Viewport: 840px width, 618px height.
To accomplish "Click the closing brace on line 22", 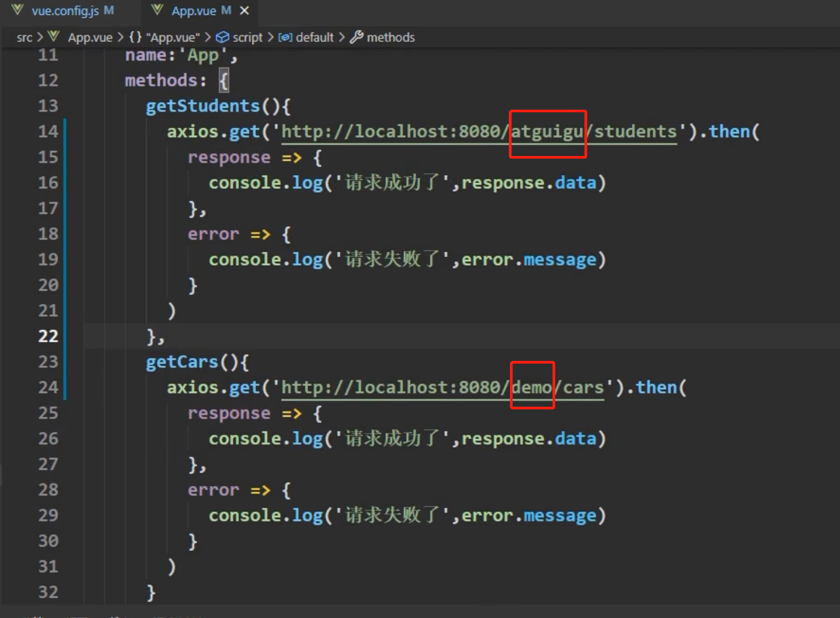I will 151,337.
